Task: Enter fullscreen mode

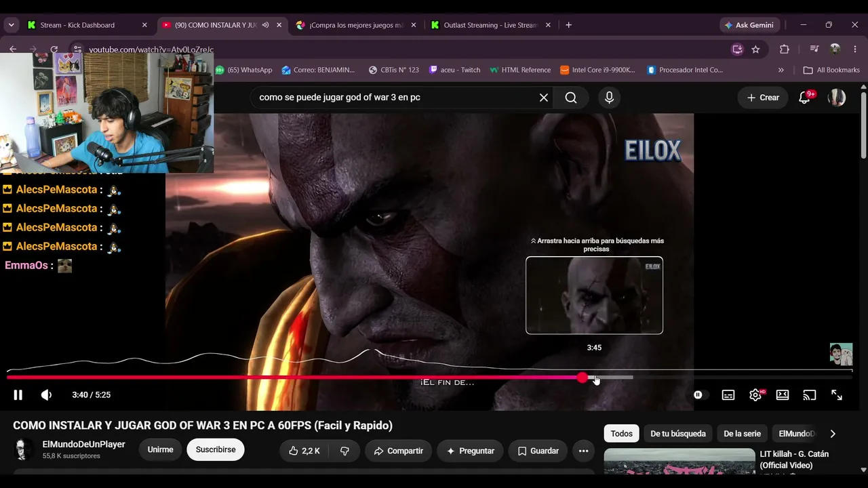Action: pos(837,395)
